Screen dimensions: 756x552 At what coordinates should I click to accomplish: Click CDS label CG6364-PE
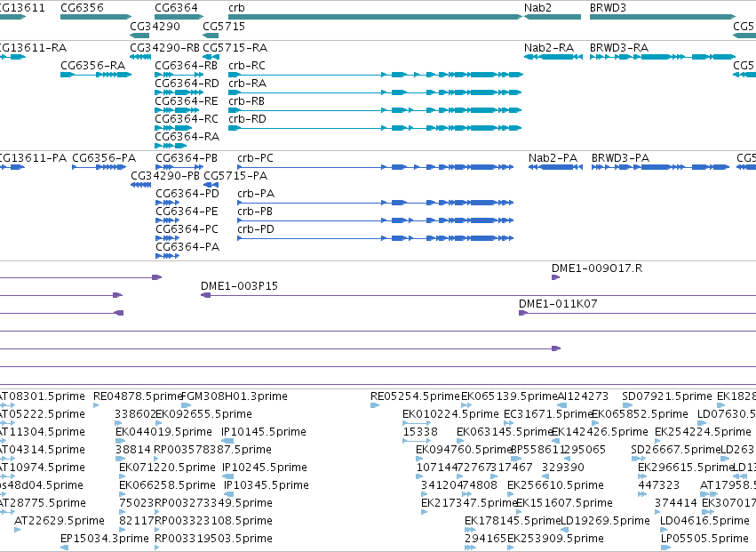tap(187, 212)
